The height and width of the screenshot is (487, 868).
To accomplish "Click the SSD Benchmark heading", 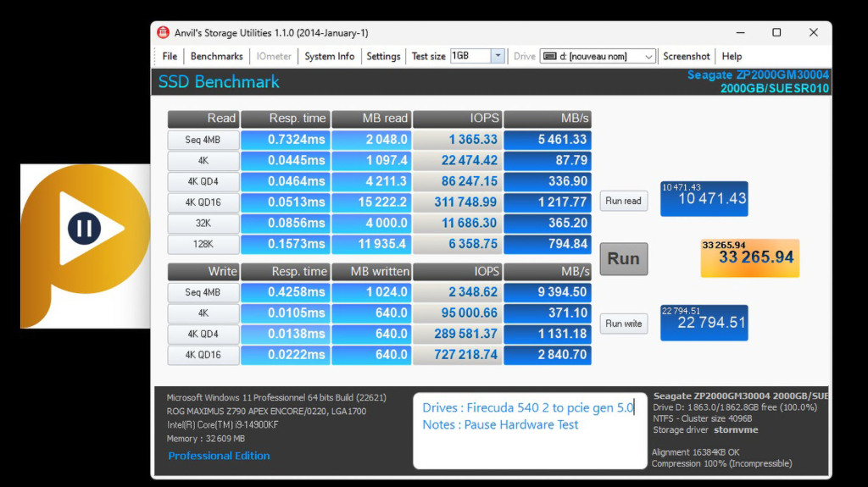I will click(x=219, y=82).
